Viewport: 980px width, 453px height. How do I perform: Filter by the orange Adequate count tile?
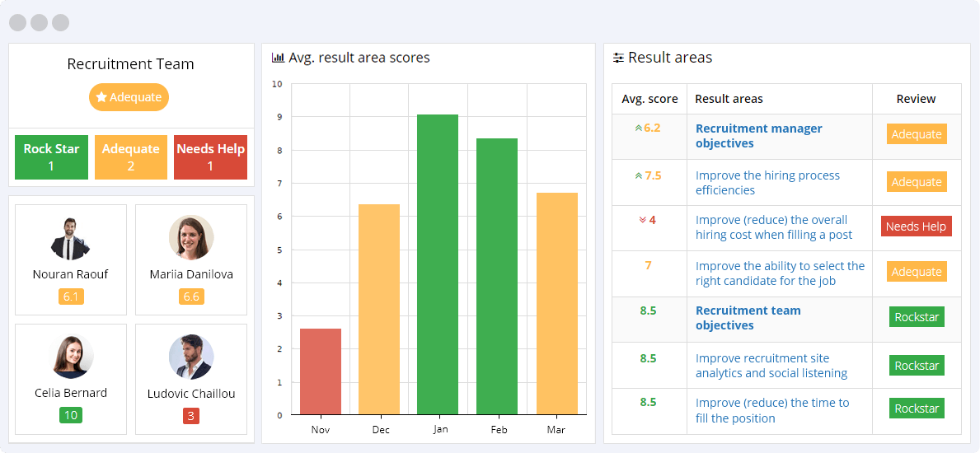pos(130,157)
